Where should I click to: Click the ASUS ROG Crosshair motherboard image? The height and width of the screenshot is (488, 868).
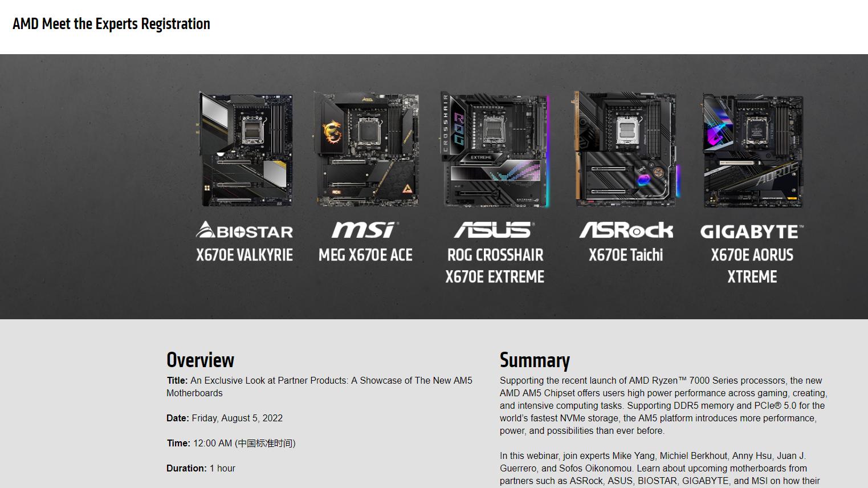tap(495, 149)
